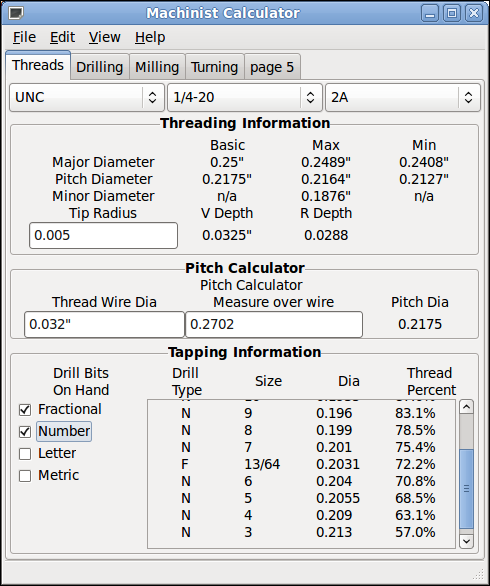Open the File menu
Image resolution: width=490 pixels, height=586 pixels.
[x=25, y=37]
